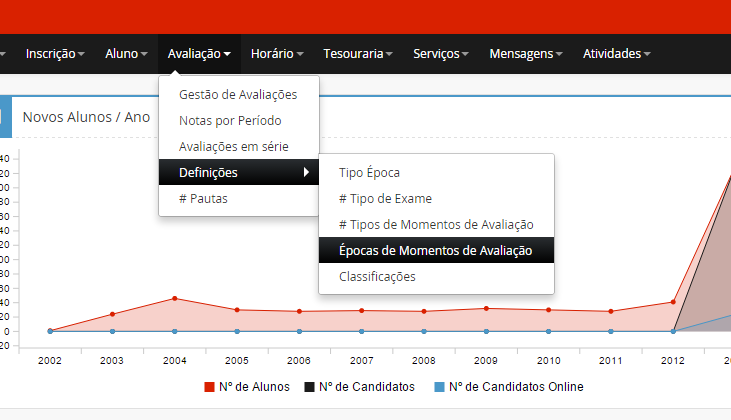Open the Atividades dropdown menu
Image resolution: width=731 pixels, height=420 pixels.
pyautogui.click(x=617, y=53)
